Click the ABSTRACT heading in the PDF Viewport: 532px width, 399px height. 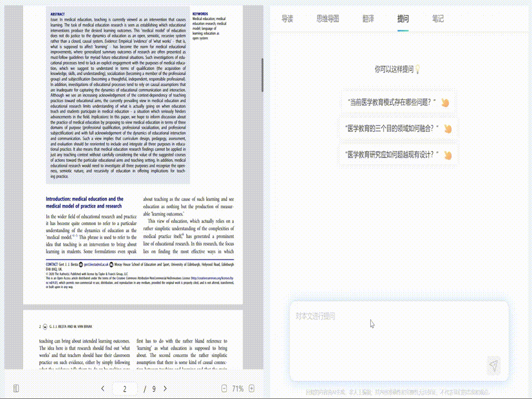click(x=57, y=14)
